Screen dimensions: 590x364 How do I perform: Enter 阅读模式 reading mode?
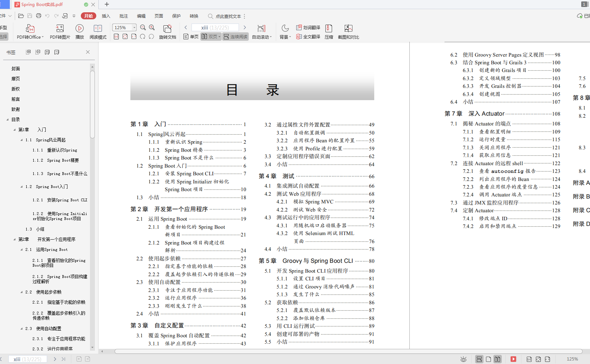tap(98, 32)
